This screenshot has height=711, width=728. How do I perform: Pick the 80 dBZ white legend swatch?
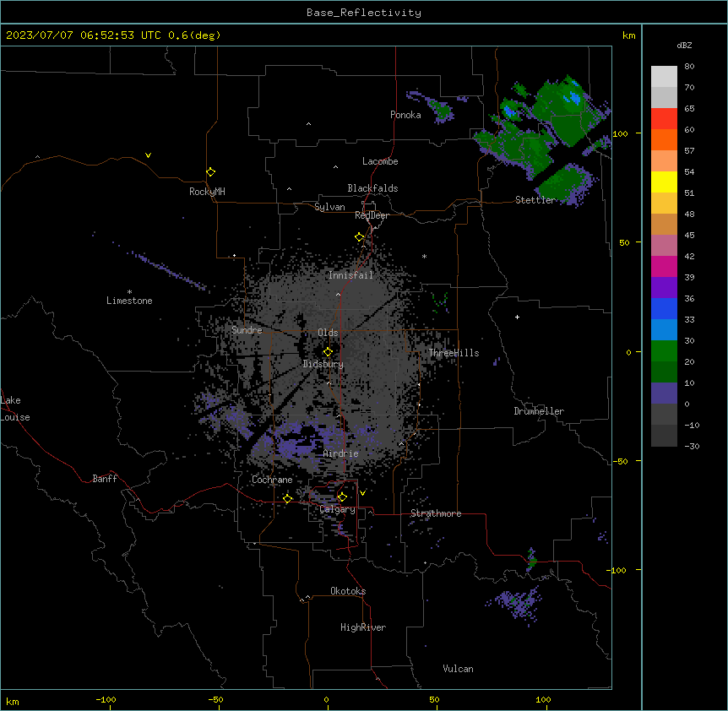tap(664, 77)
